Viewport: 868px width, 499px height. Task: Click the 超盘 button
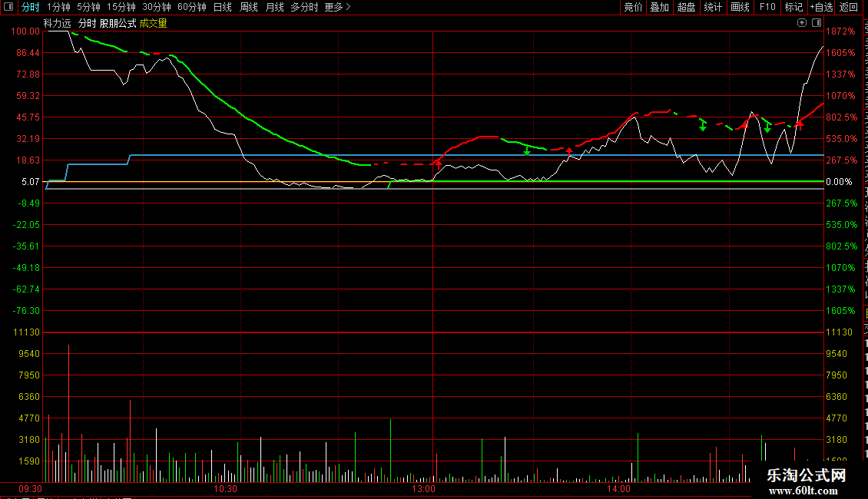[x=687, y=7]
